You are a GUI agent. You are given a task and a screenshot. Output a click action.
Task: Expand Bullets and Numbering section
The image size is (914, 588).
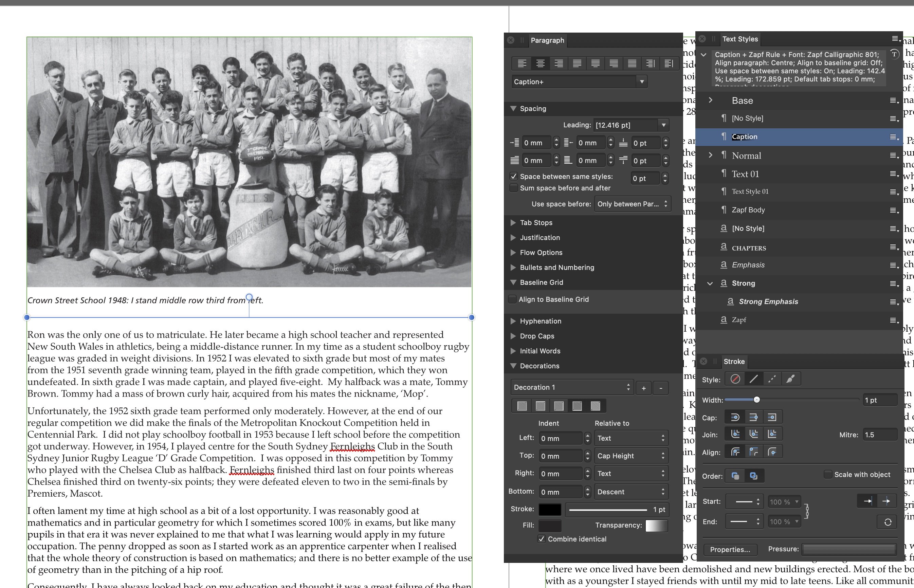(x=513, y=267)
